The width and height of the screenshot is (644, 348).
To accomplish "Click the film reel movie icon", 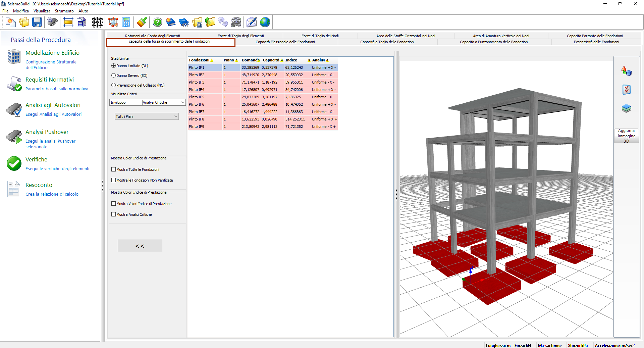I will pyautogui.click(x=236, y=22).
